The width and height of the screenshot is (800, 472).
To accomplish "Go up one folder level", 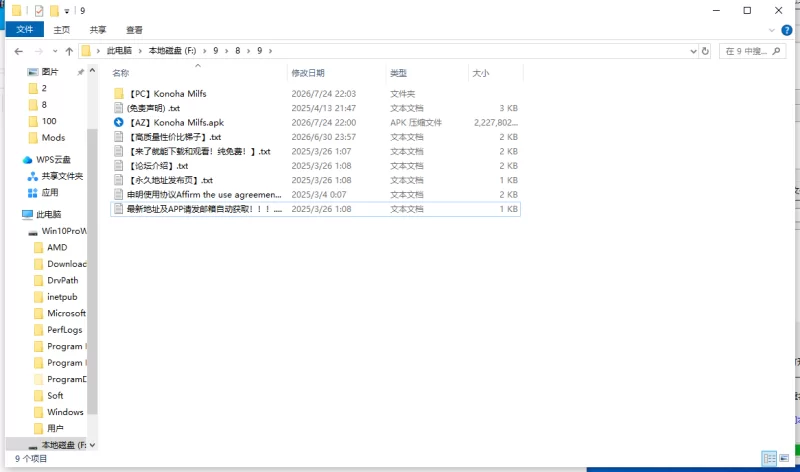I will (x=69, y=51).
